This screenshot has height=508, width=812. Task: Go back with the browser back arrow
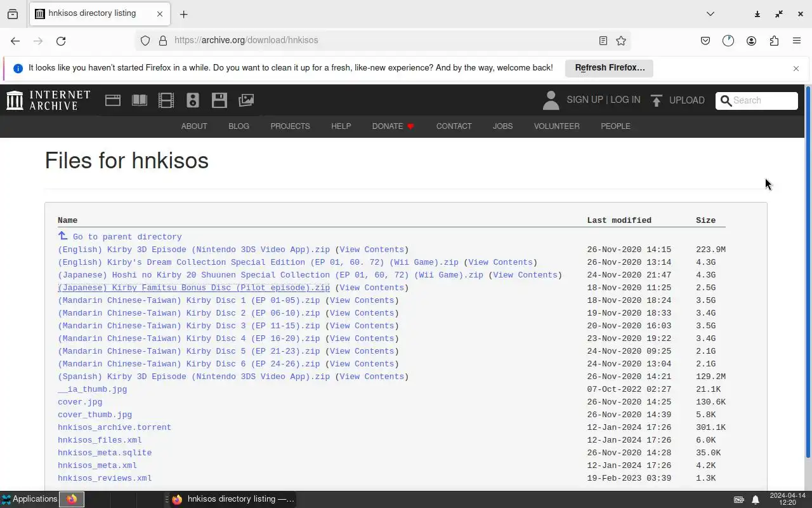coord(15,41)
